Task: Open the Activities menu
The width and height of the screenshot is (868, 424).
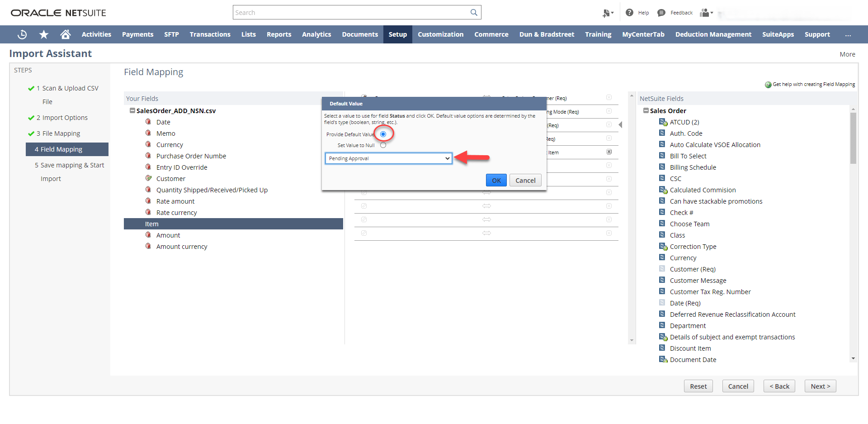Action: pos(96,34)
